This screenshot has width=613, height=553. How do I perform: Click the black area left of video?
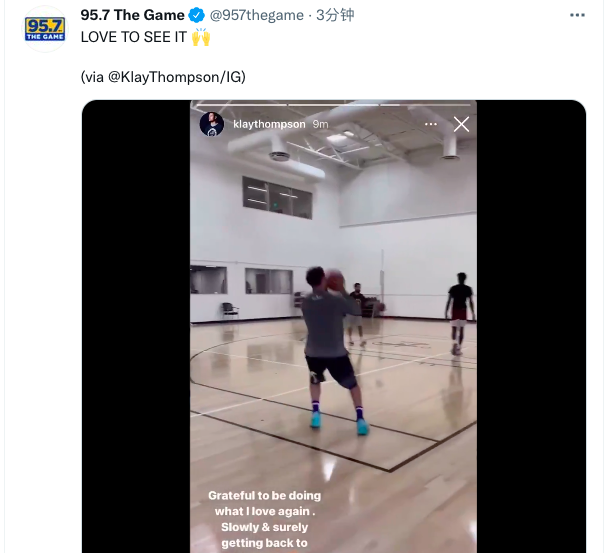(136, 326)
